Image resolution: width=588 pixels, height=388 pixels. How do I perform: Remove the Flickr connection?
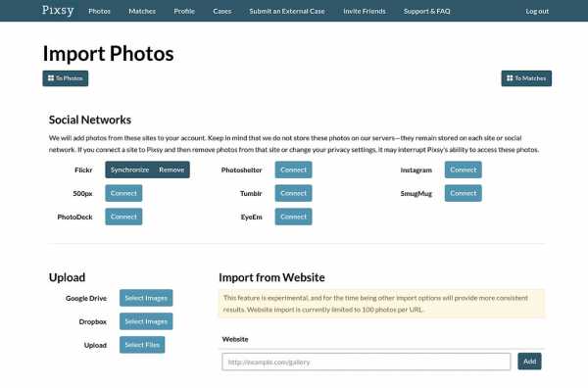(171, 170)
